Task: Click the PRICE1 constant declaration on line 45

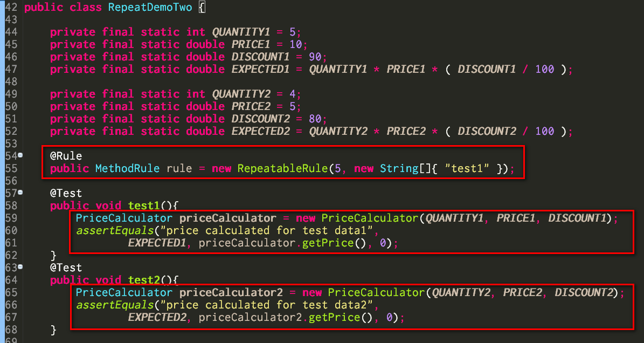Action: [x=251, y=45]
